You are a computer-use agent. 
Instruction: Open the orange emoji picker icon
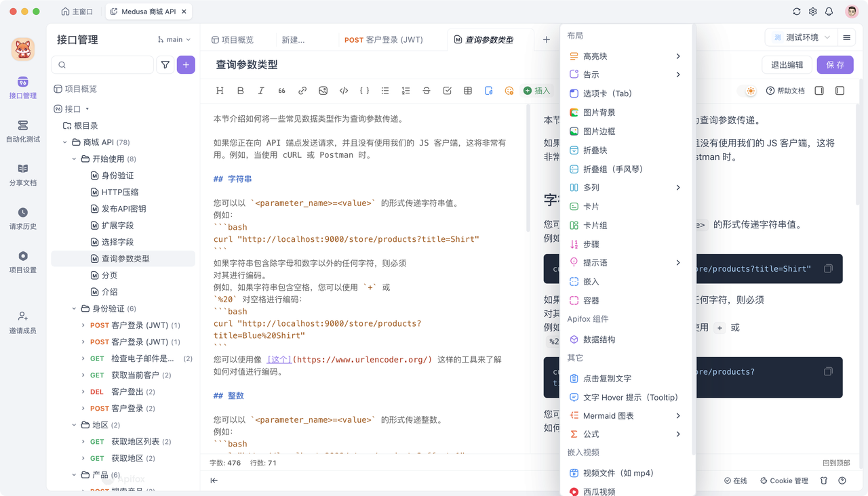coord(509,91)
